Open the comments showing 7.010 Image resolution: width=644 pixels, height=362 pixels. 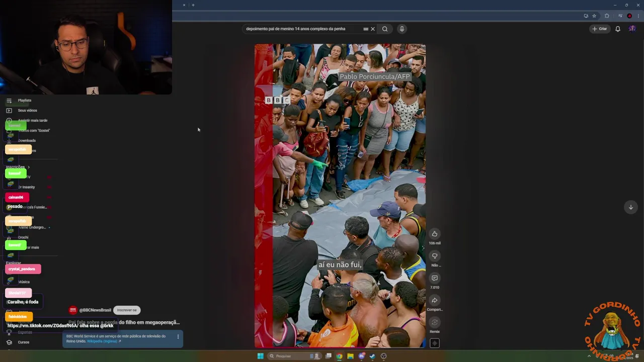pos(434,278)
